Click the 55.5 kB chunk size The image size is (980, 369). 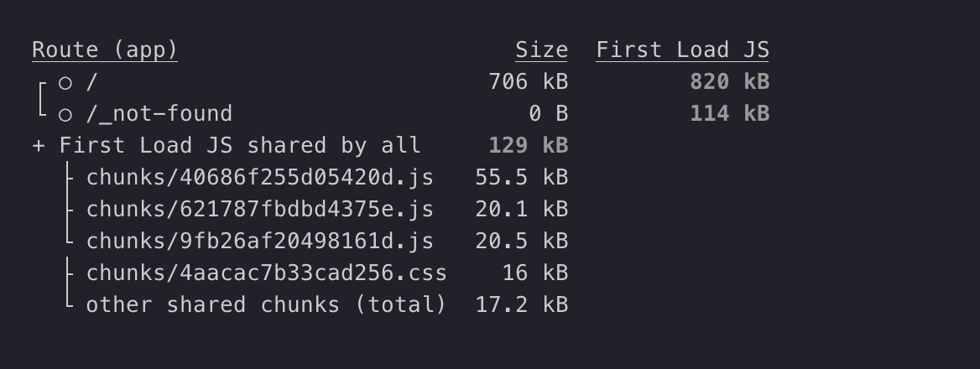(521, 178)
